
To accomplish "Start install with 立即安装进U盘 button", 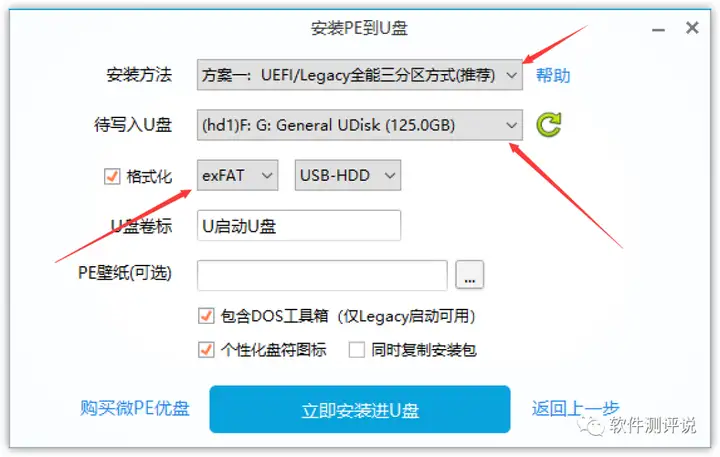I will pos(360,409).
